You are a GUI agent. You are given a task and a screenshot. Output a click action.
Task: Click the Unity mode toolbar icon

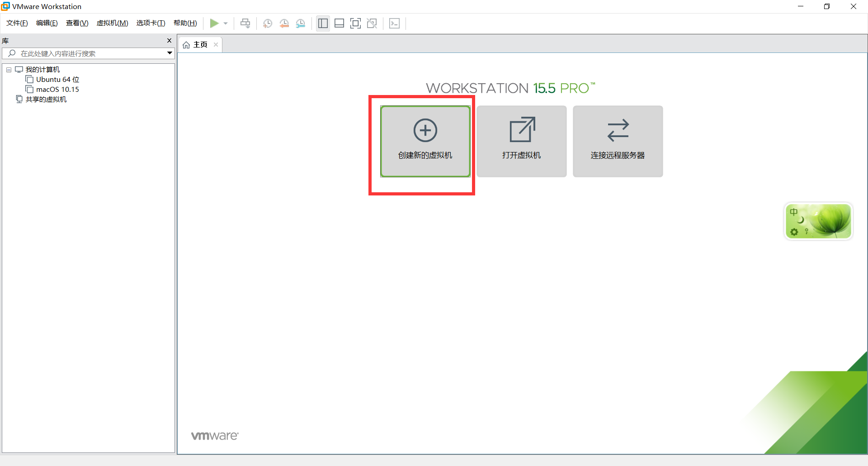click(372, 23)
